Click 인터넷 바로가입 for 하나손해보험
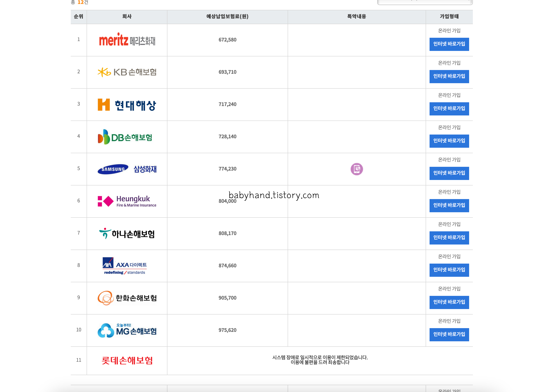This screenshot has height=392, width=548. point(449,238)
